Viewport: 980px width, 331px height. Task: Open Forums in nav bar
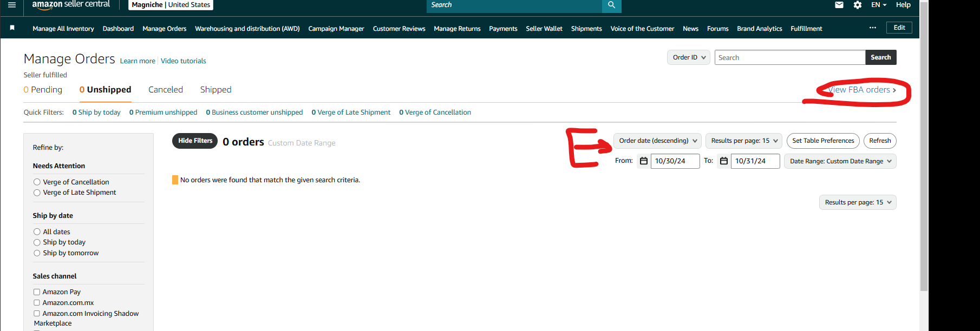717,29
